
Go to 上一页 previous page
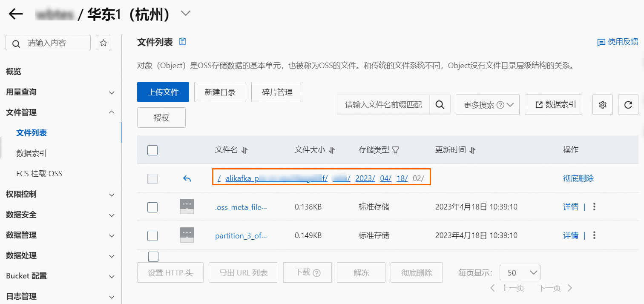click(x=507, y=288)
